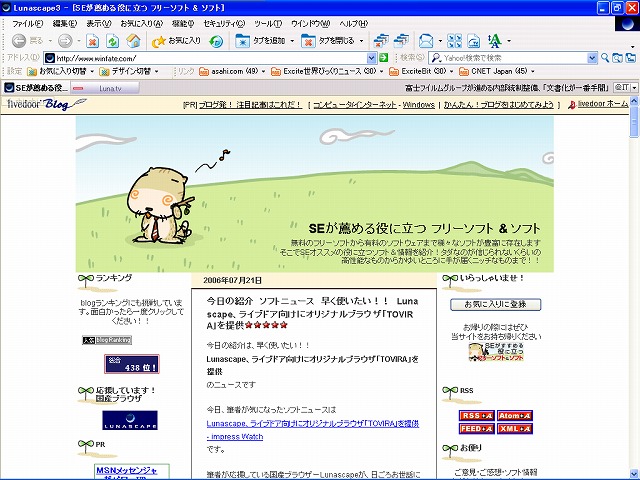Expand the CNET Japan (45) feed dropdown
The image size is (640, 480).
click(533, 71)
